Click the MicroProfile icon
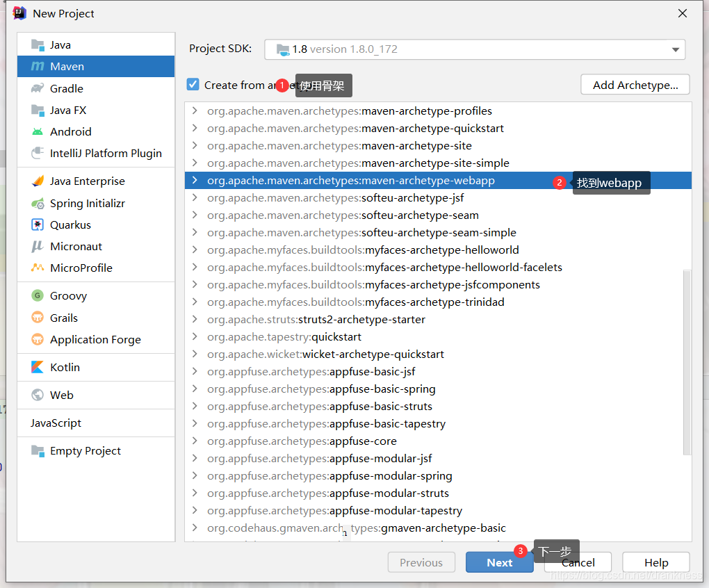Screen dimensions: 709x588 pos(38,268)
